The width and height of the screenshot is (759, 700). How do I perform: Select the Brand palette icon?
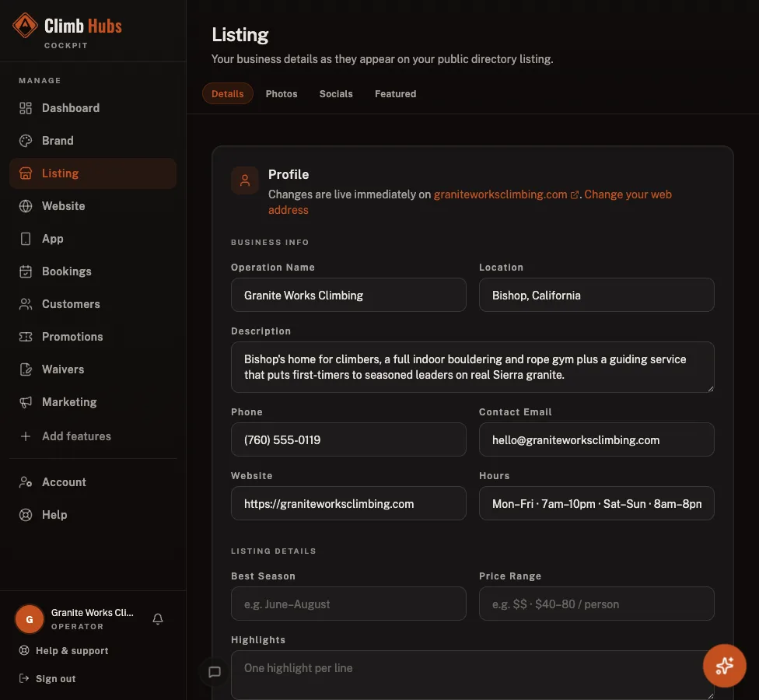click(x=26, y=141)
